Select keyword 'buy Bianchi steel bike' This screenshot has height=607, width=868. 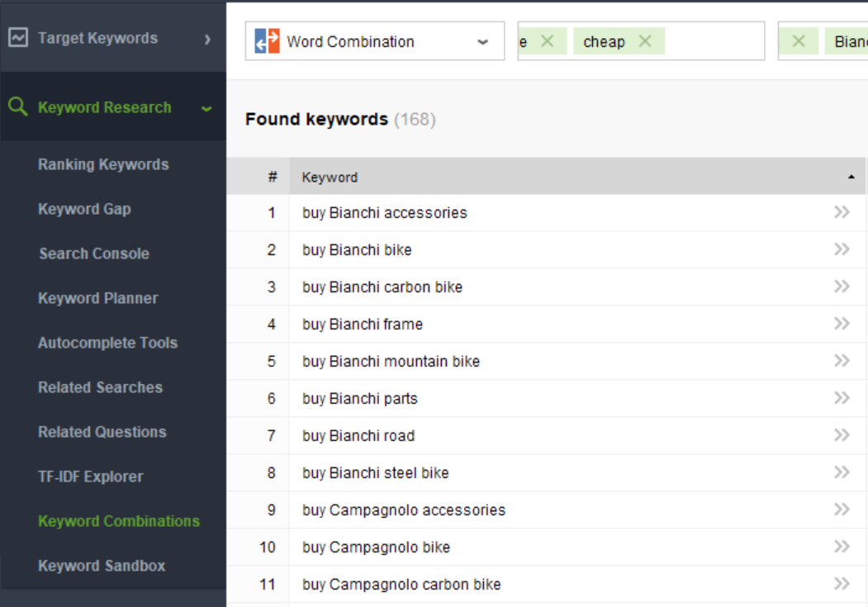pyautogui.click(x=375, y=473)
